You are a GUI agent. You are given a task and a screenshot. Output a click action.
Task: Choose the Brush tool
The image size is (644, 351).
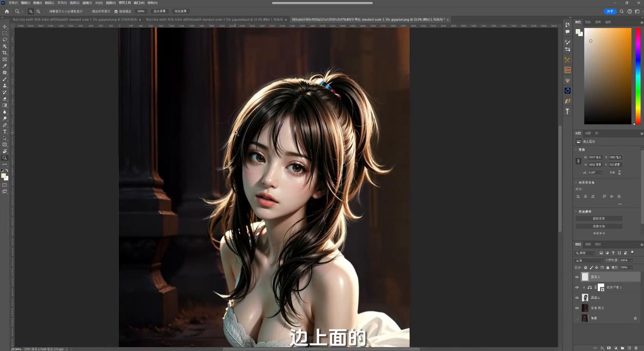pyautogui.click(x=5, y=79)
